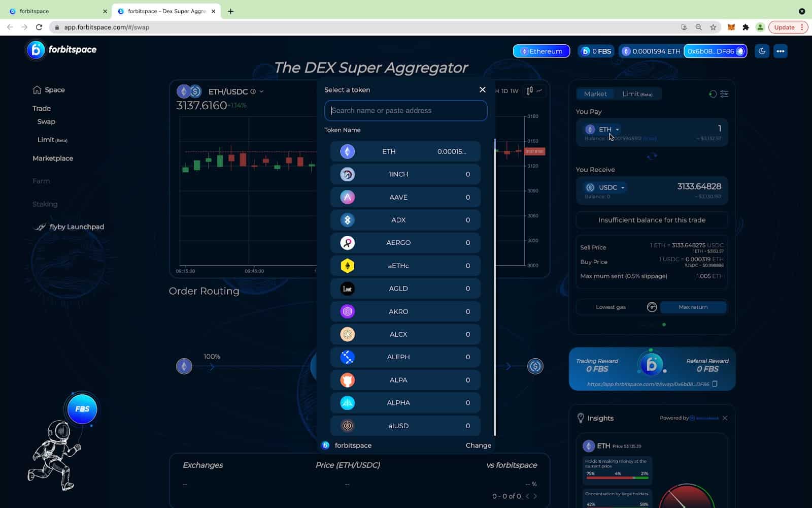Open You Pay ETH token dropdown
Screen dimensions: 812x508
point(603,130)
